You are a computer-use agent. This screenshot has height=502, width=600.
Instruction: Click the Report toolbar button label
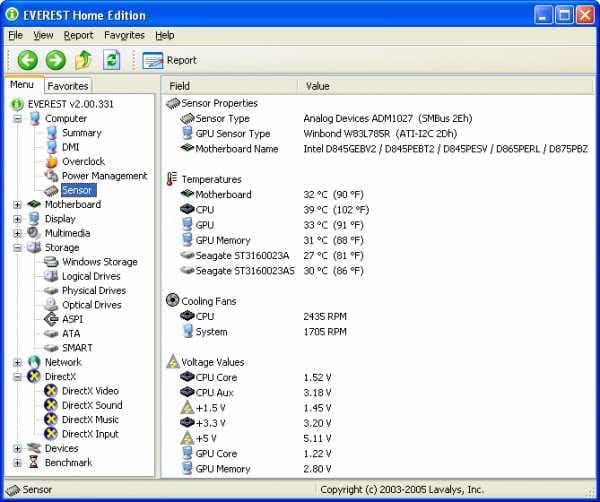pos(182,60)
